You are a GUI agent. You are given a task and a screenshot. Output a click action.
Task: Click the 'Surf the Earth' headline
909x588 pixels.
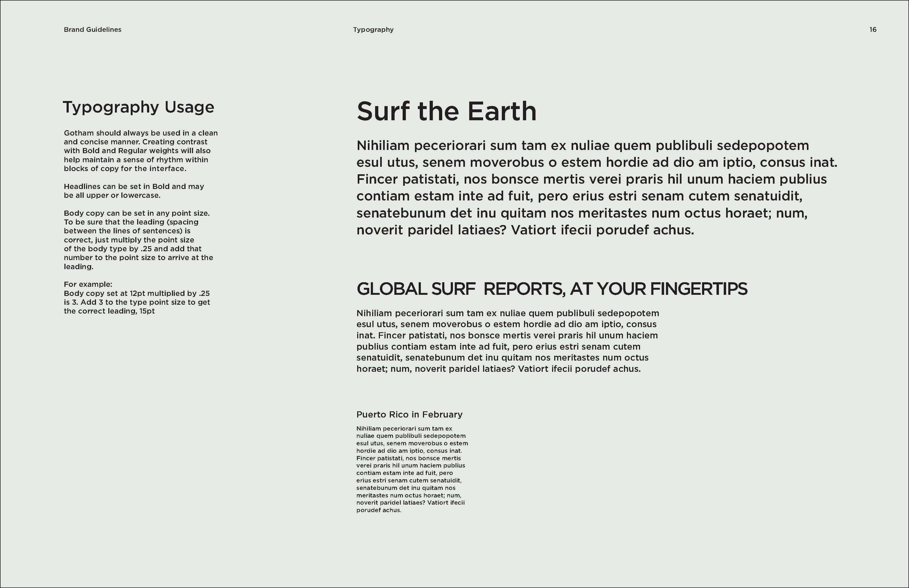pyautogui.click(x=446, y=111)
